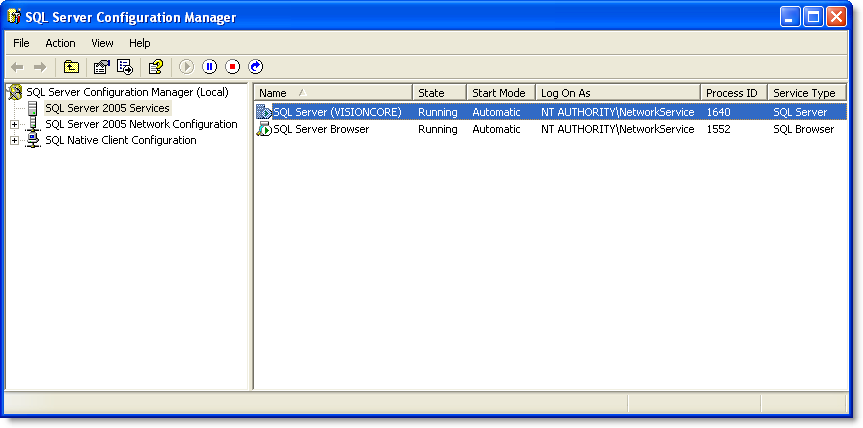Select SQL Server 2005 Network Configuration label
The height and width of the screenshot is (428, 863).
click(141, 124)
